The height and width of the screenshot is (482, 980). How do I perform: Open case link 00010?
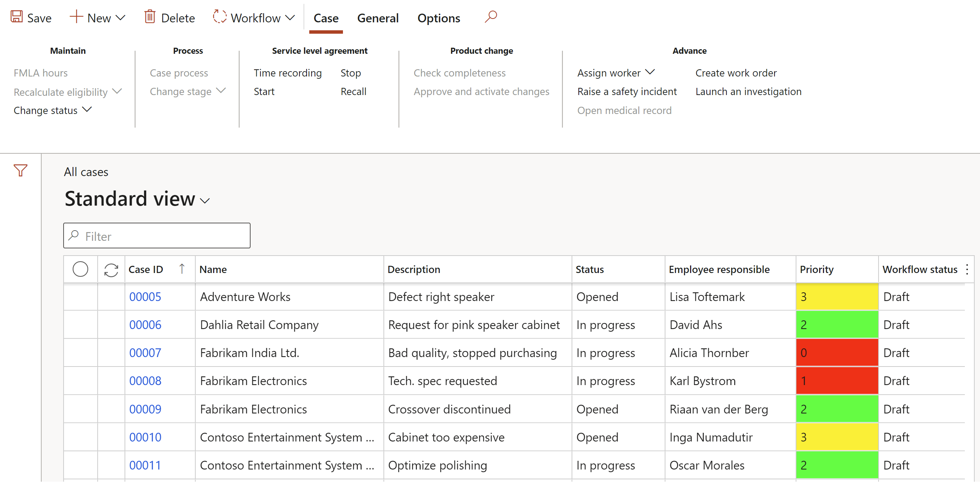tap(145, 437)
